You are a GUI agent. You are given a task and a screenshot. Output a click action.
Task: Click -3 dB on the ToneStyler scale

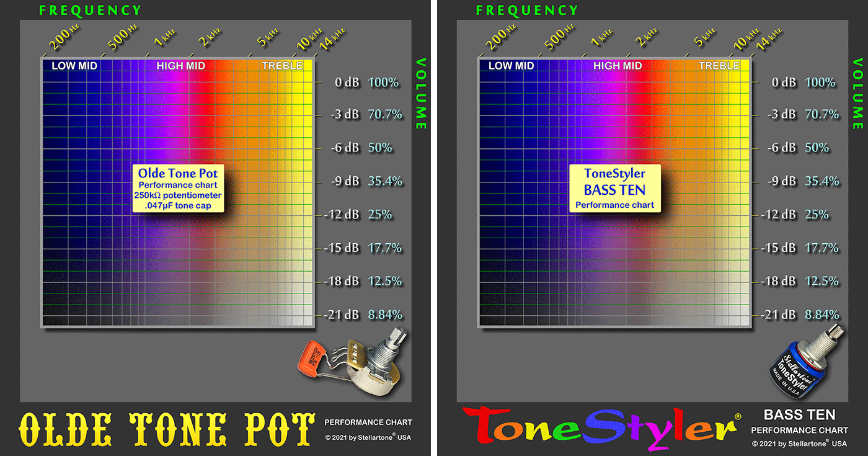click(x=781, y=115)
